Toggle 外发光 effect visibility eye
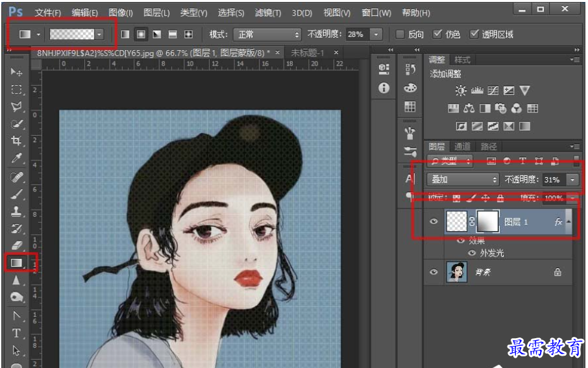The height and width of the screenshot is (368, 588). point(472,253)
